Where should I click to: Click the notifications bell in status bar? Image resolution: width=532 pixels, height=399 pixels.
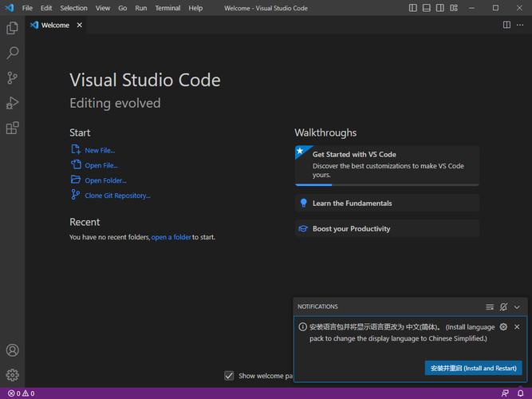[520, 393]
